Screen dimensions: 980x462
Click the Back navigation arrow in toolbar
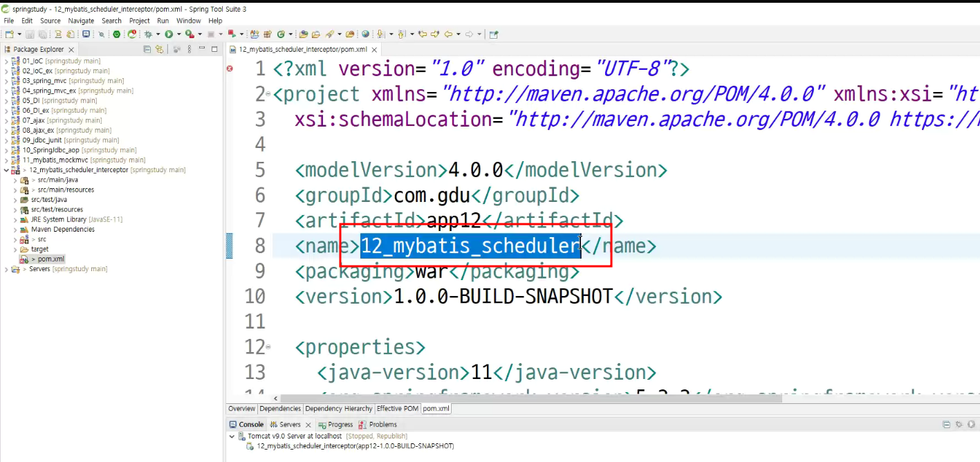tap(448, 34)
